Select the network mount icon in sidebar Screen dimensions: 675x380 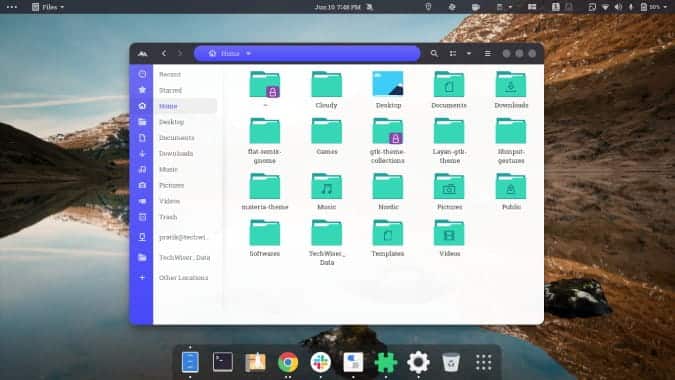tap(142, 237)
